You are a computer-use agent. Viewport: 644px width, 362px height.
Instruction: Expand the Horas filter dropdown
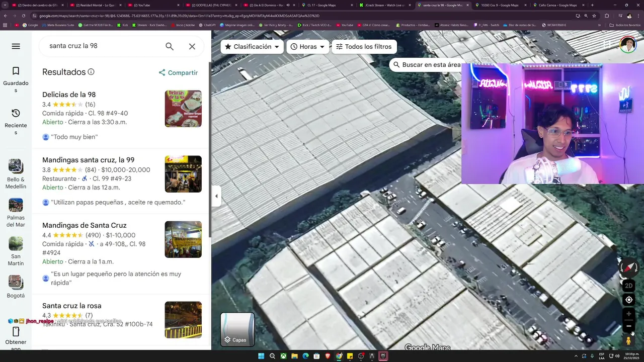click(308, 46)
